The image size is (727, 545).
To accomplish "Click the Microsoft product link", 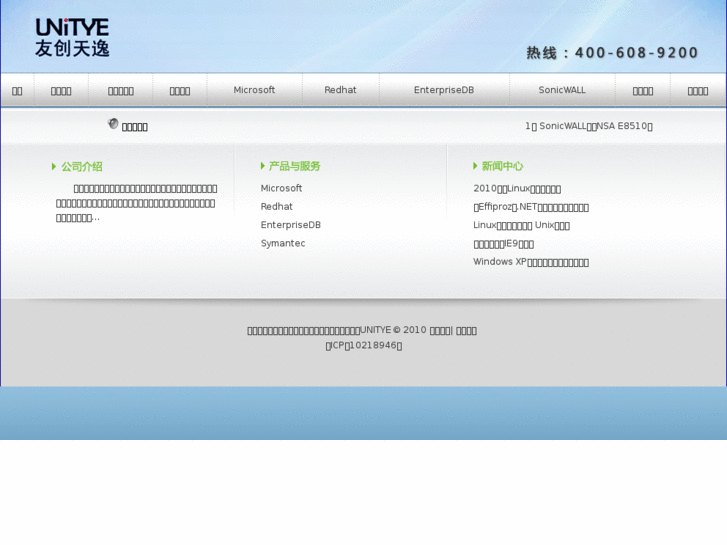I will 281,188.
